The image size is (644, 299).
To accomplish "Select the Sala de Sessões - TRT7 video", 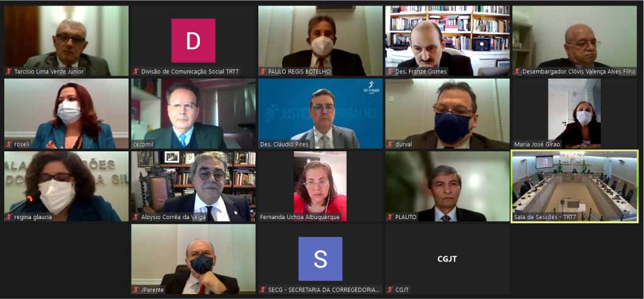I will (575, 186).
